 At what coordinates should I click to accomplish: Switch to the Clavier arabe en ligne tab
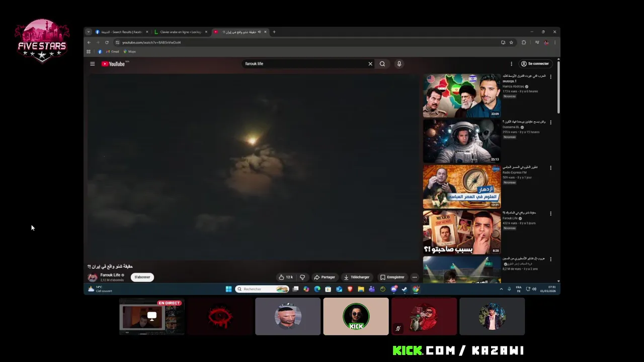pyautogui.click(x=180, y=32)
